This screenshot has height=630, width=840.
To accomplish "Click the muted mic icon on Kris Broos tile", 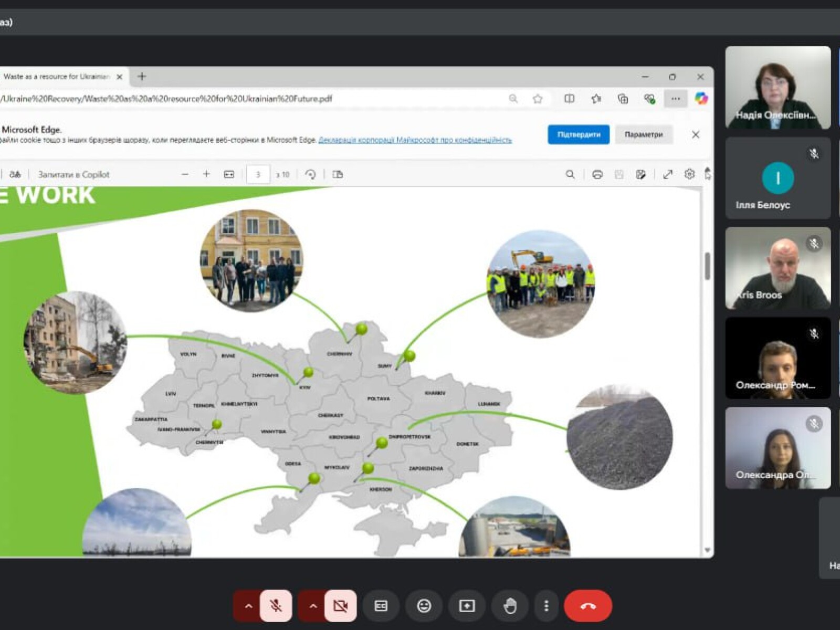I will (814, 244).
